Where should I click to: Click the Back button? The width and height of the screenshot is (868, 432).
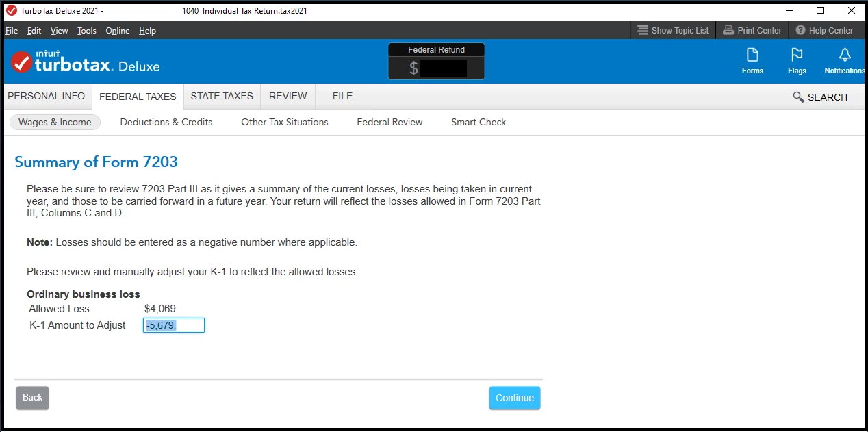32,398
